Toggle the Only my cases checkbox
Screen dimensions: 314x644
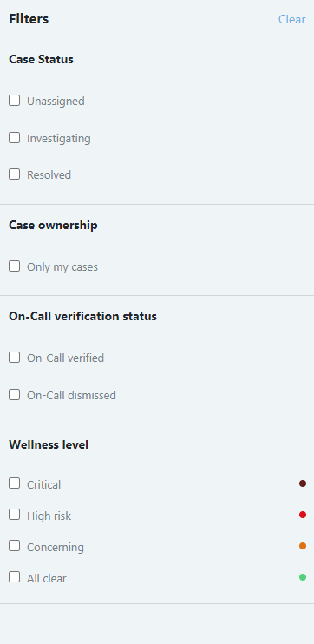(15, 266)
